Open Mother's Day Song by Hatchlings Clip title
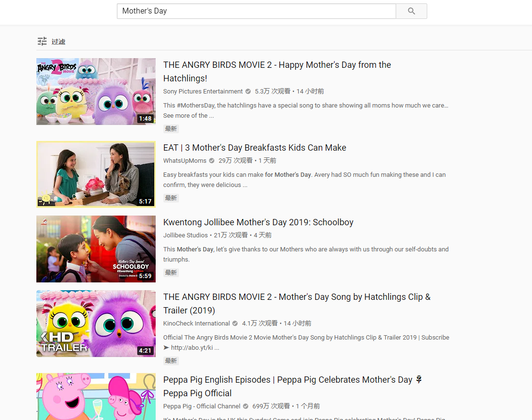 click(297, 304)
